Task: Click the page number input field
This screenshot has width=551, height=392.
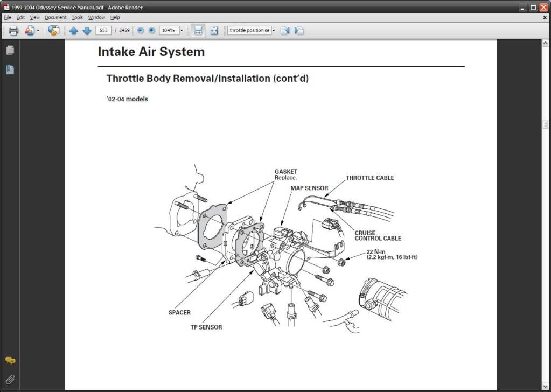Action: click(x=103, y=30)
